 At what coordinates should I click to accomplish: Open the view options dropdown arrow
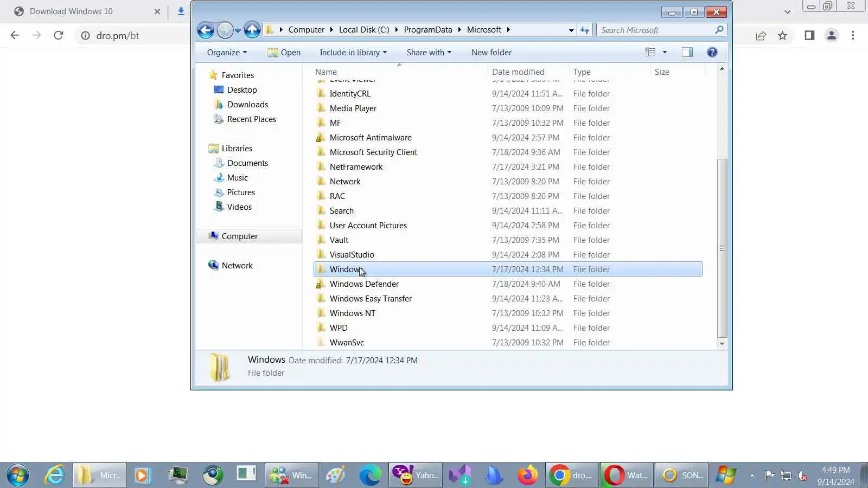coord(665,52)
